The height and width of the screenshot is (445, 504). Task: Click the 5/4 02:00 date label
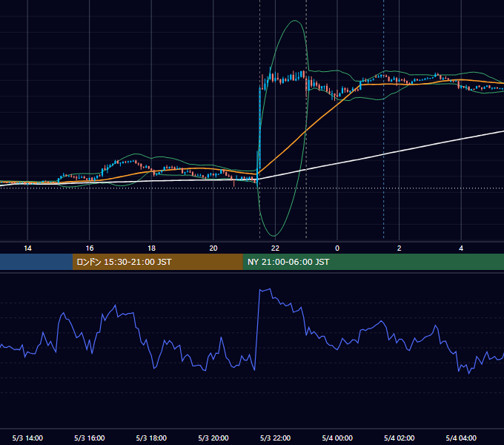click(399, 438)
